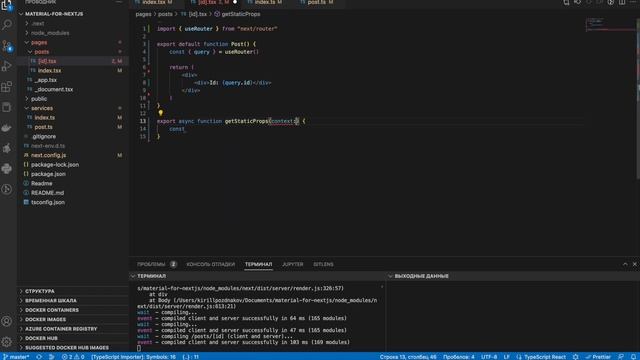Open the Manage gear menu
The height and width of the screenshot is (360, 640).
(7, 342)
